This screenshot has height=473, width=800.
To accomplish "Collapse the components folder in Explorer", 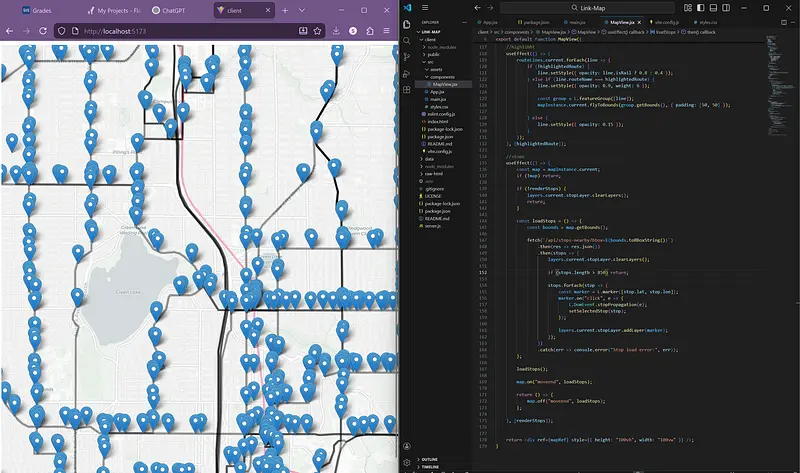I will point(441,76).
